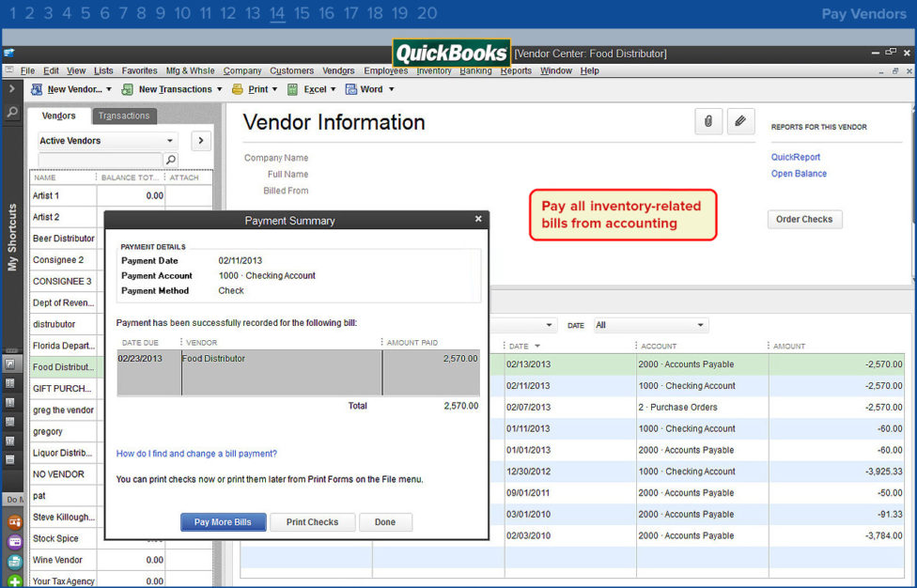Click the orange circle icon in the left icon bar
Image resolution: width=917 pixels, height=588 pixels.
tap(15, 522)
